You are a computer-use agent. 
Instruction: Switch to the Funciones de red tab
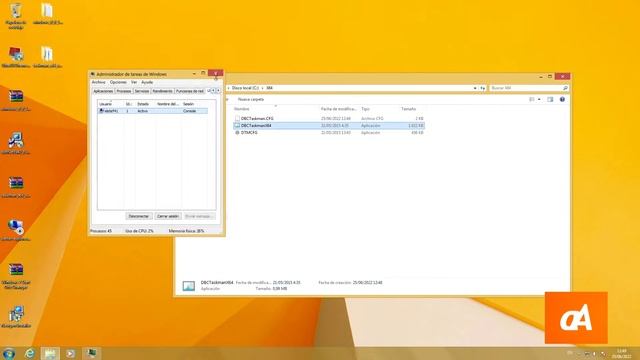190,91
